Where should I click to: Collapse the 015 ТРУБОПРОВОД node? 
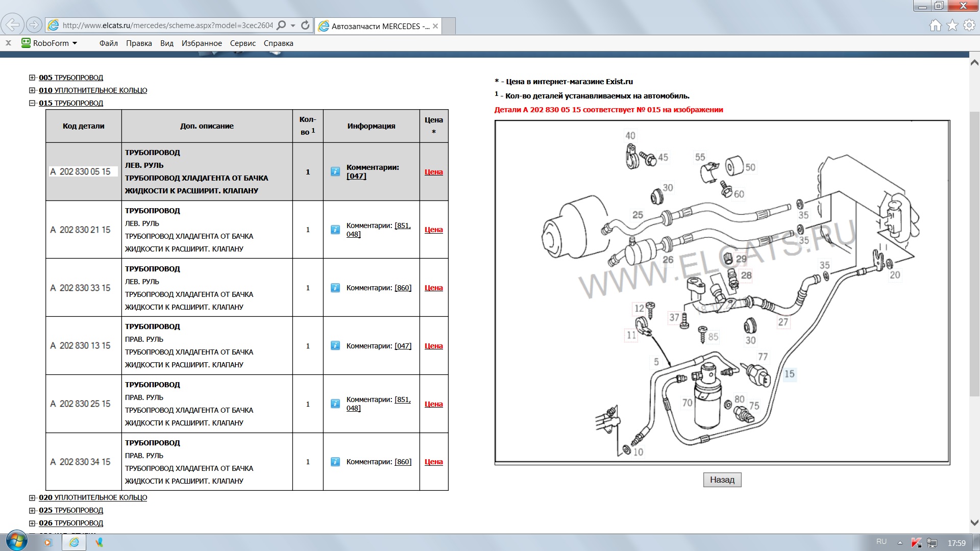pyautogui.click(x=32, y=103)
